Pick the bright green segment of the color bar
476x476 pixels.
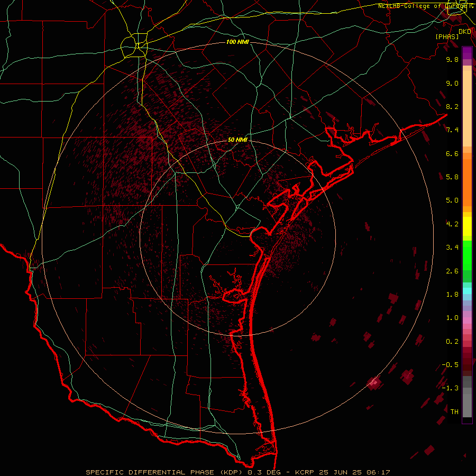tap(467, 255)
